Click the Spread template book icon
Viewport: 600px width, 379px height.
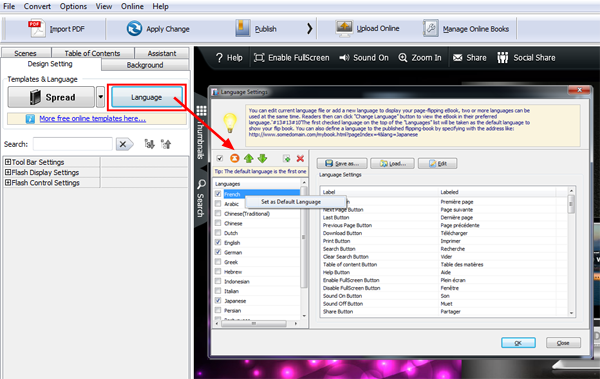click(x=35, y=97)
